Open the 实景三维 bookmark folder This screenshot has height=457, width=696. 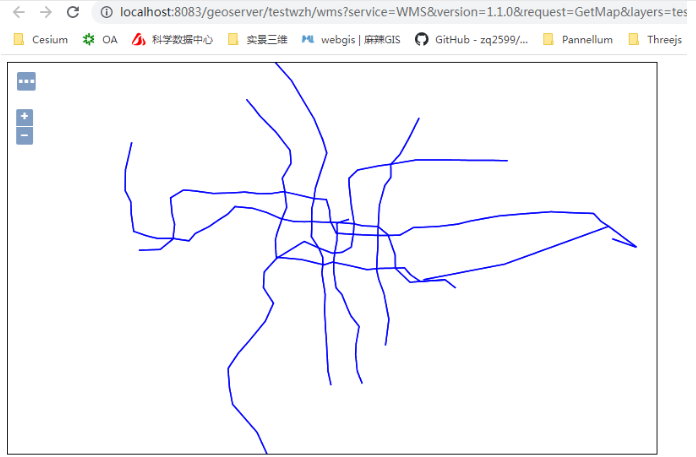257,39
